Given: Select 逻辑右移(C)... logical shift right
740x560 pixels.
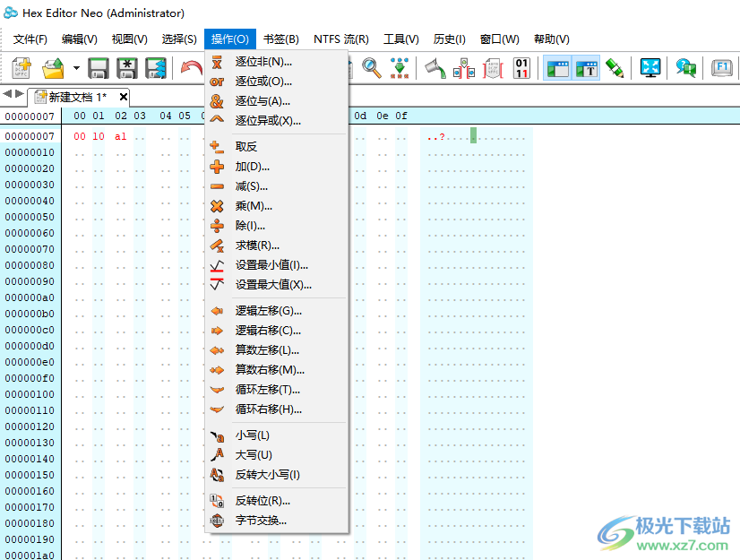Looking at the screenshot, I should (x=277, y=331).
